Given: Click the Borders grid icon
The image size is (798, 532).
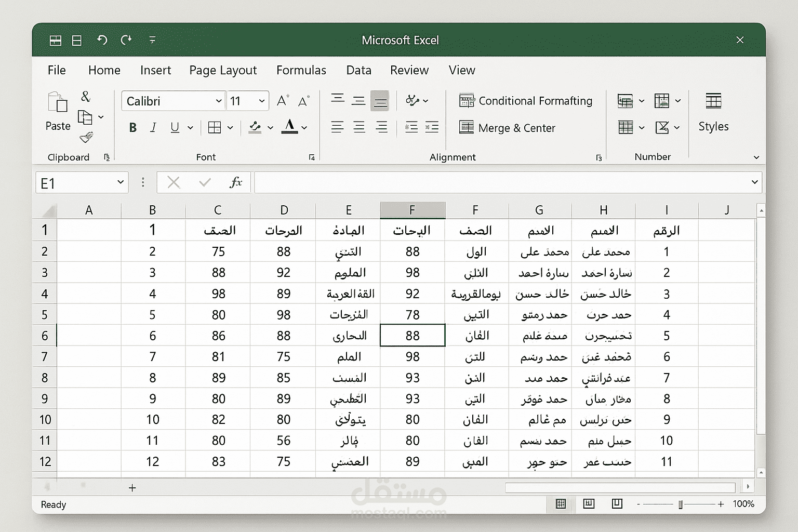Looking at the screenshot, I should (215, 128).
